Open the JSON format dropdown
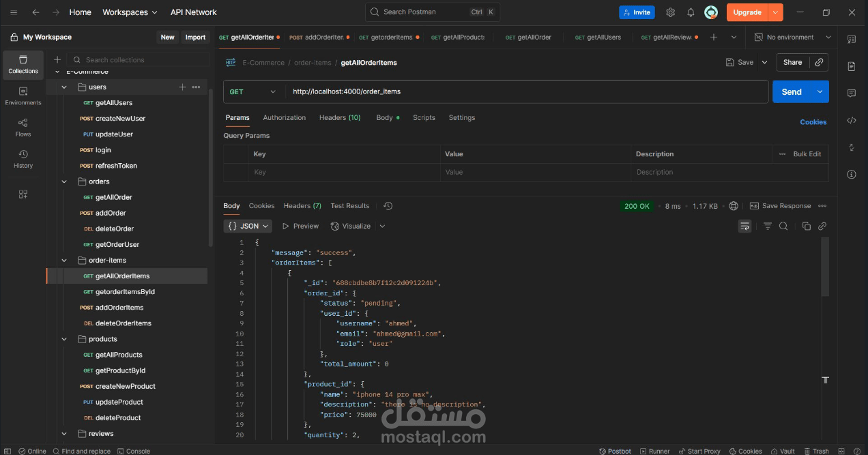Screen dimensions: 868x455 tap(248, 226)
